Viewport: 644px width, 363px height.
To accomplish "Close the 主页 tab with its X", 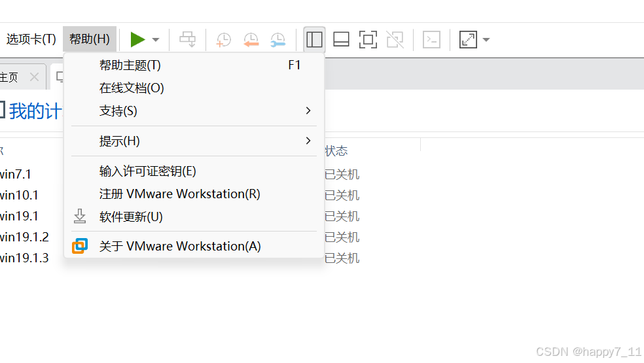I will tap(34, 77).
